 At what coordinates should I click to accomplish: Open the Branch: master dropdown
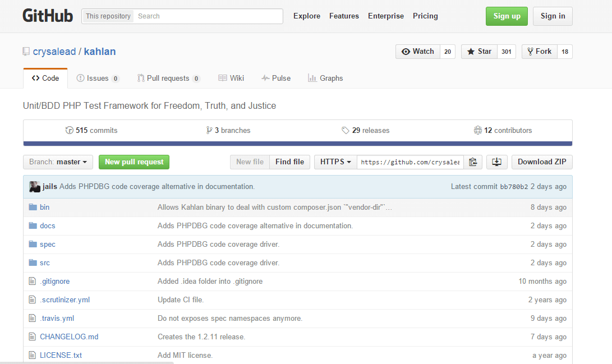[58, 162]
